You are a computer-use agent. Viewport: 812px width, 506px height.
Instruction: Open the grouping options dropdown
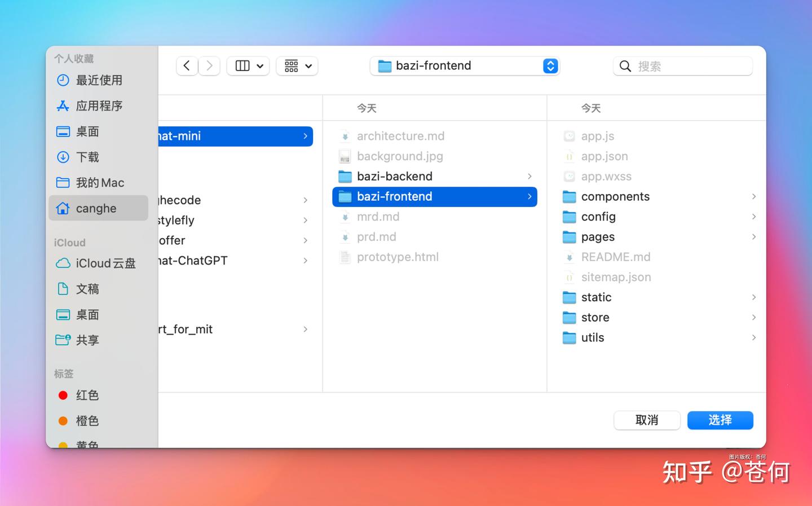[297, 66]
